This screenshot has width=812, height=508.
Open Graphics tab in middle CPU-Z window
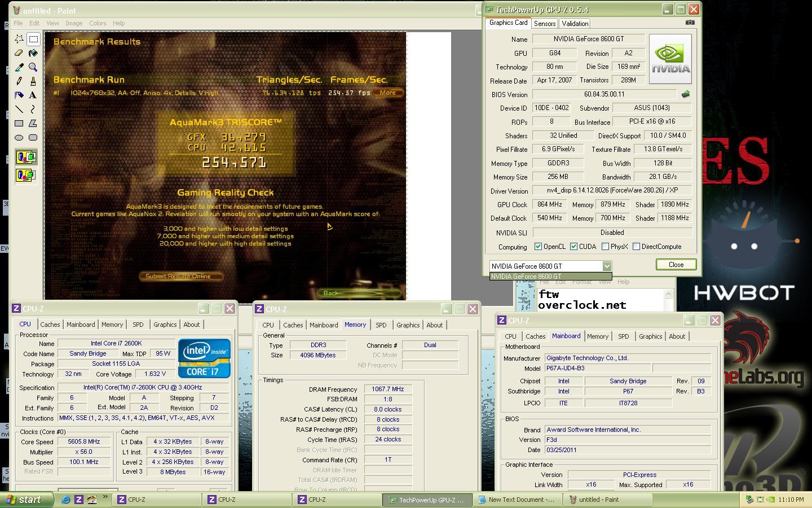tap(408, 325)
